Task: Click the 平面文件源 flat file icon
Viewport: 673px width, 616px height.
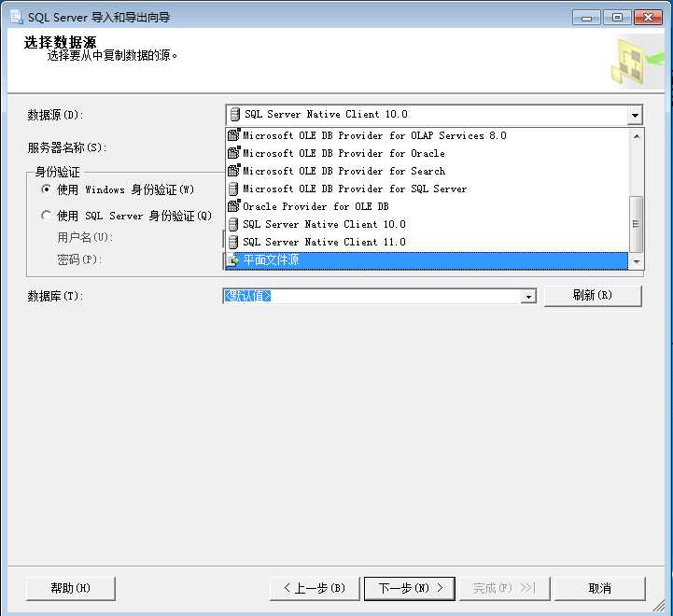Action: click(232, 259)
